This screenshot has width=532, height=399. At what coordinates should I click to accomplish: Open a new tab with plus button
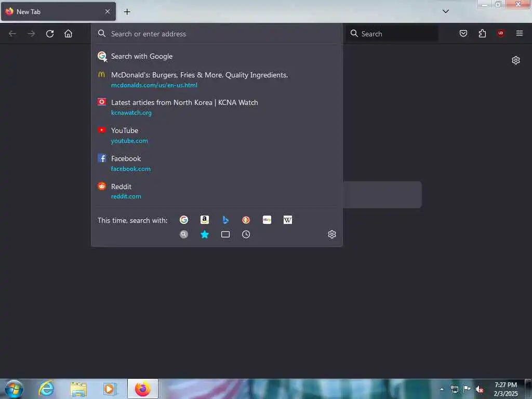127,12
